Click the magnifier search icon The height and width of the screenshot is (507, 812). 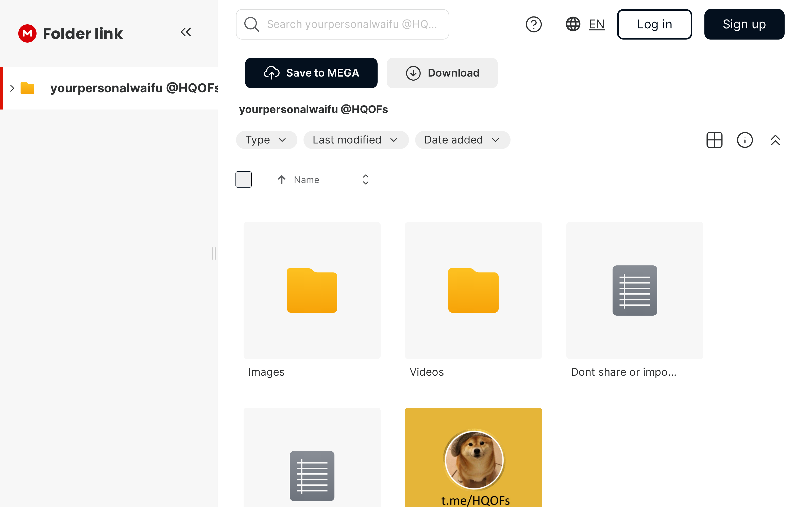251,25
